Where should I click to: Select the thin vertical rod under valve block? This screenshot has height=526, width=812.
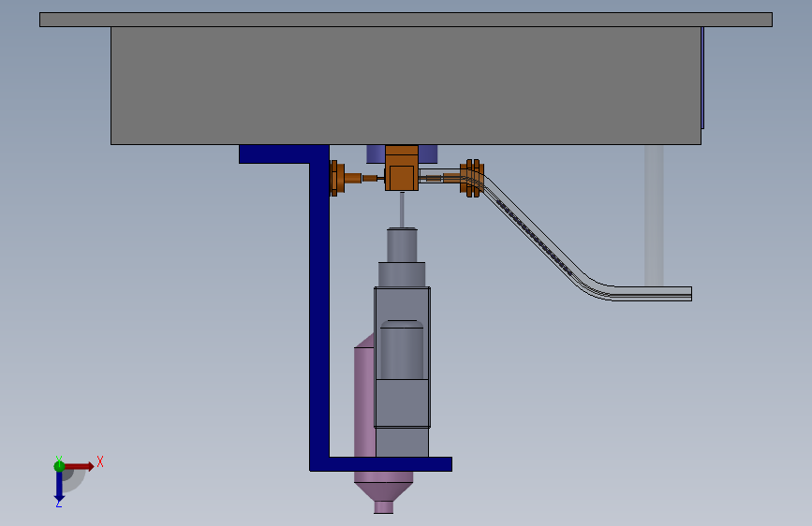click(x=402, y=210)
